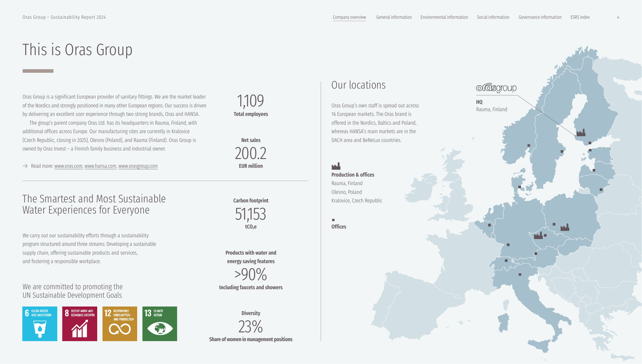Click the office marker in Denmark
This screenshot has height=364, width=642.
pyautogui.click(x=520, y=187)
